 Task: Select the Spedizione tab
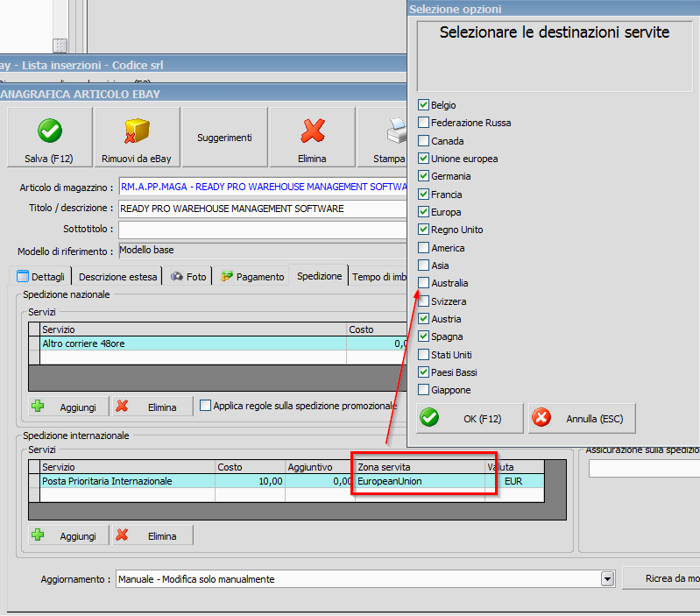point(319,276)
